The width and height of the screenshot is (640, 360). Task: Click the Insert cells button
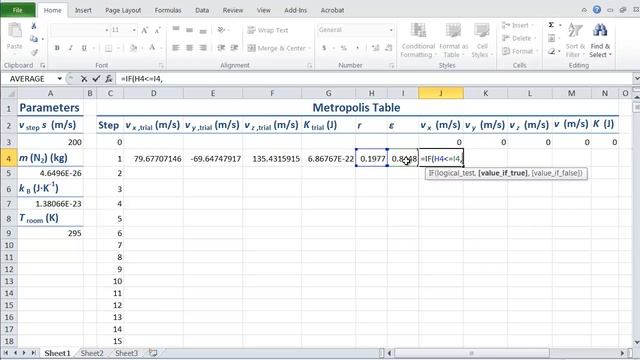(x=518, y=25)
